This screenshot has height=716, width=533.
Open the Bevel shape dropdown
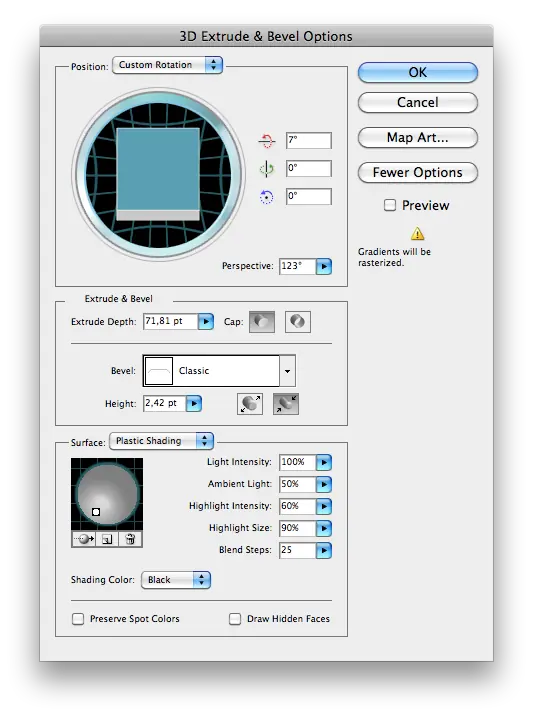point(287,371)
